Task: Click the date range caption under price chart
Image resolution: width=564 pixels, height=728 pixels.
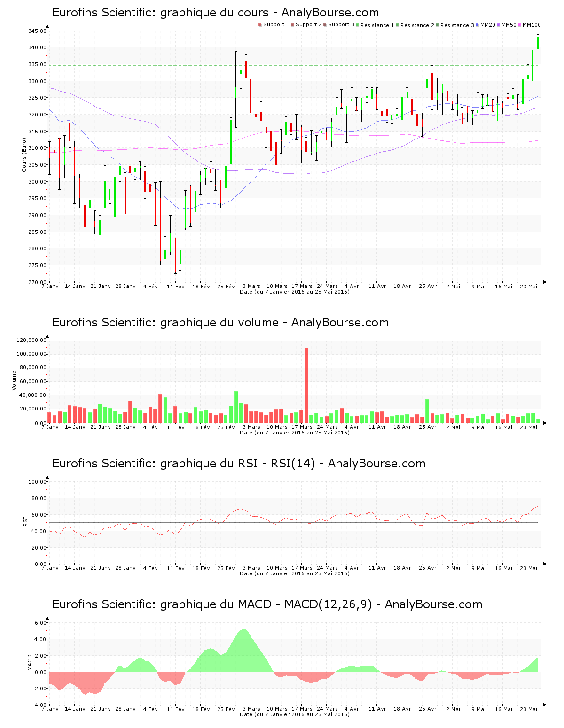Action: [295, 292]
